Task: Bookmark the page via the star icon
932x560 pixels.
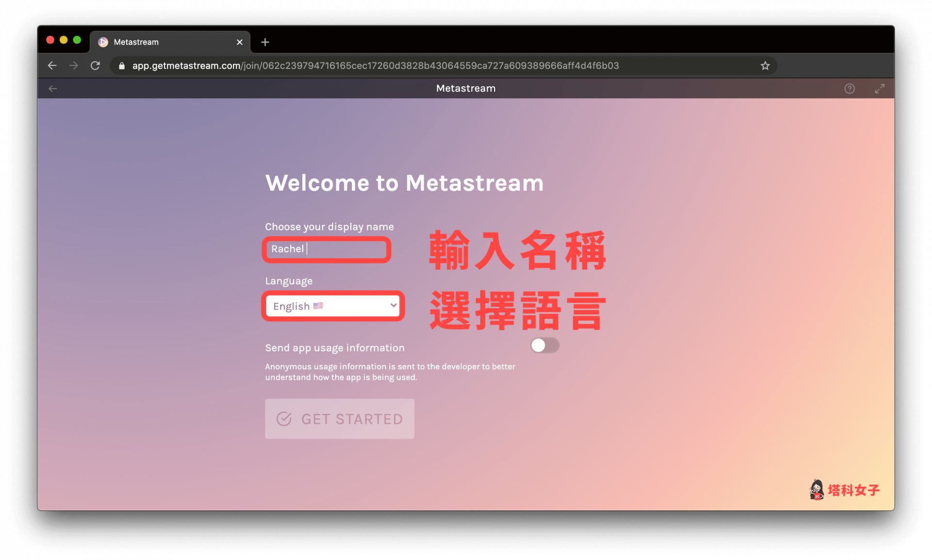Action: 765,66
